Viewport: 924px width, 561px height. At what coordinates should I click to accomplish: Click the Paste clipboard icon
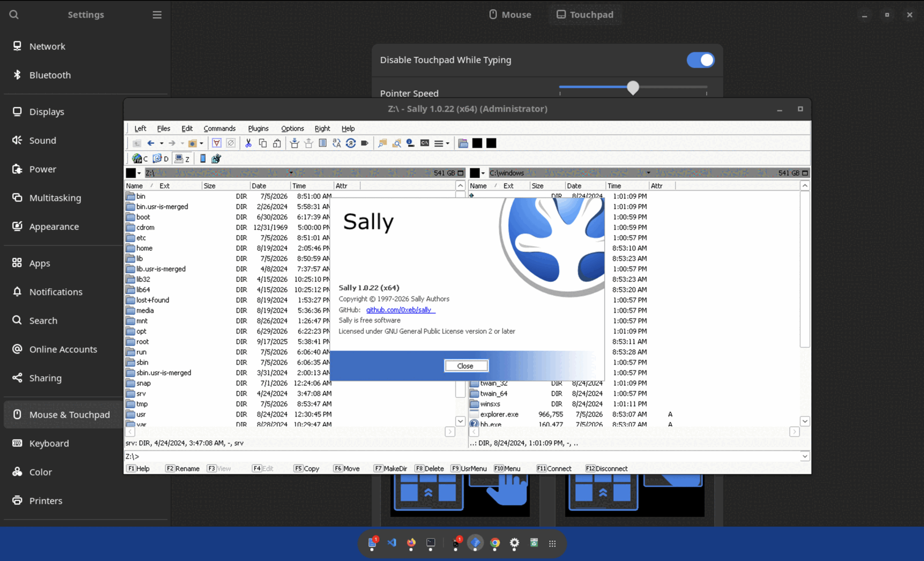click(x=277, y=143)
